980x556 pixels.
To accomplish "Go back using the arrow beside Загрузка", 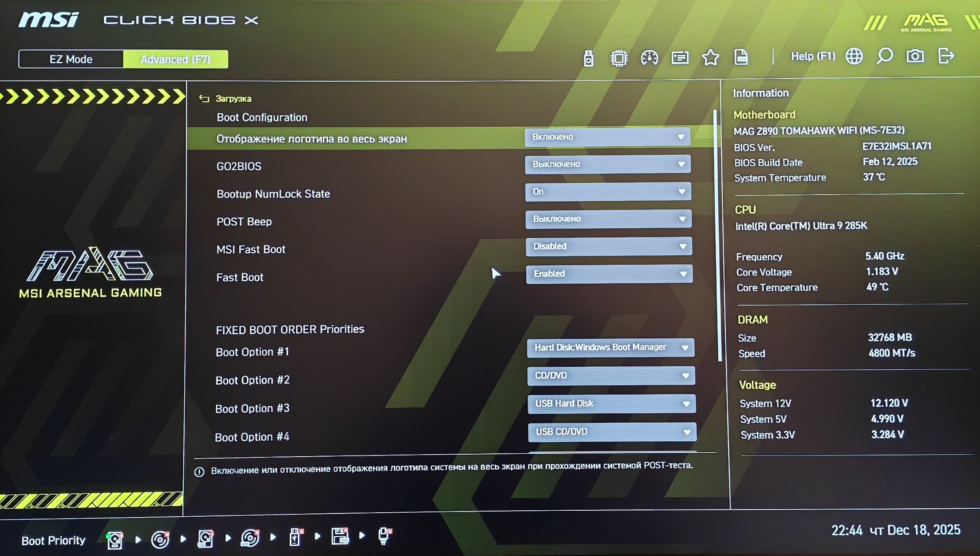I will (x=204, y=98).
